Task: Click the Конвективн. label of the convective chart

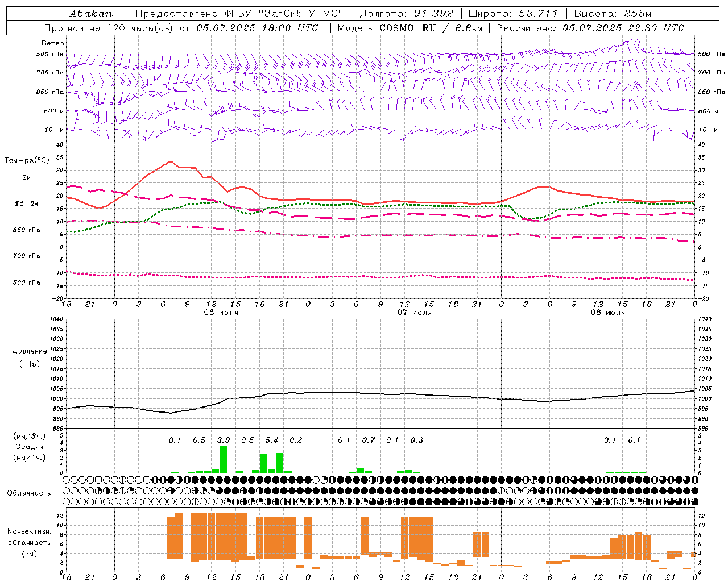Action: click(x=29, y=531)
